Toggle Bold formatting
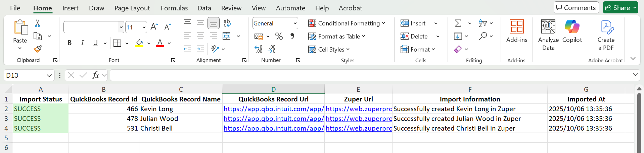This screenshot has height=153, width=644. [x=70, y=43]
